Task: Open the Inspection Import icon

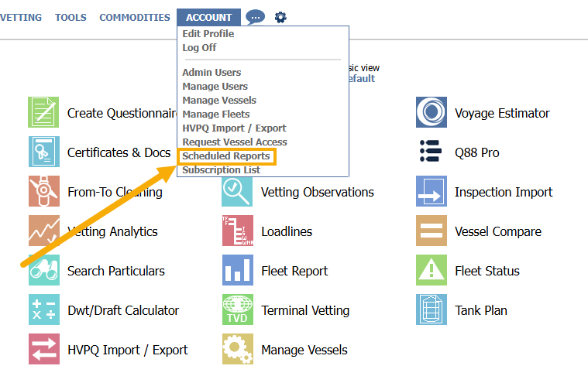Action: [432, 192]
